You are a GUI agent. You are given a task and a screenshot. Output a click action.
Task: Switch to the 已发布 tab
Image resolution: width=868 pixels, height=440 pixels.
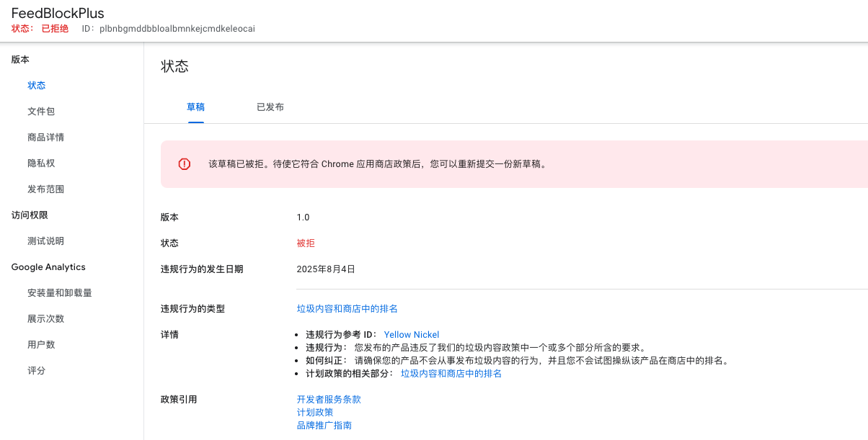click(270, 107)
